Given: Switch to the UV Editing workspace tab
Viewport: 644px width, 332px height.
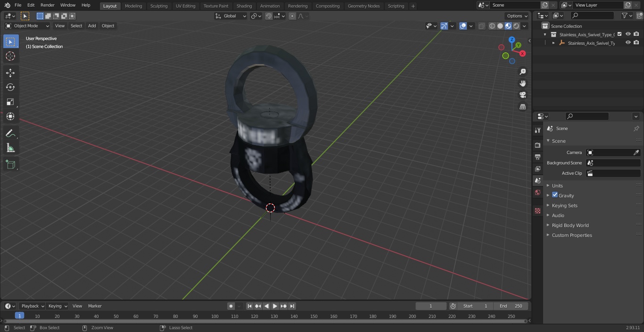Looking at the screenshot, I should [x=185, y=6].
